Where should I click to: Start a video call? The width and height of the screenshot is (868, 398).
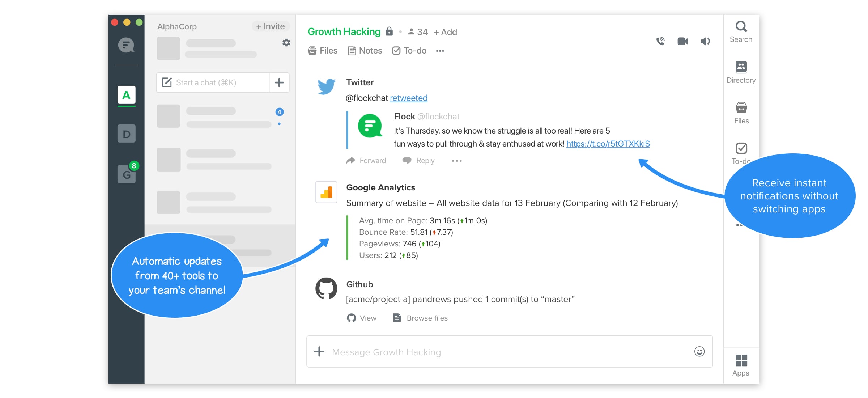click(683, 41)
